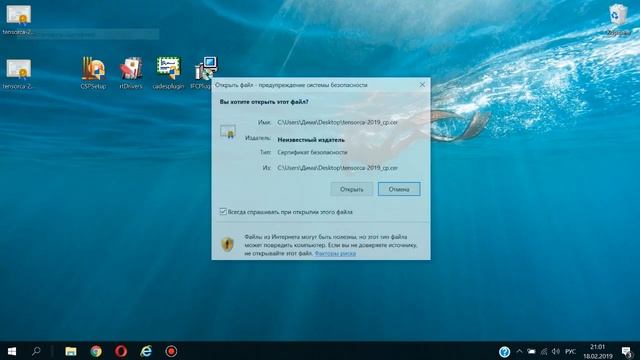640x360 pixels.
Task: Expand the hidden tray icons chevron
Action: [x=519, y=351]
